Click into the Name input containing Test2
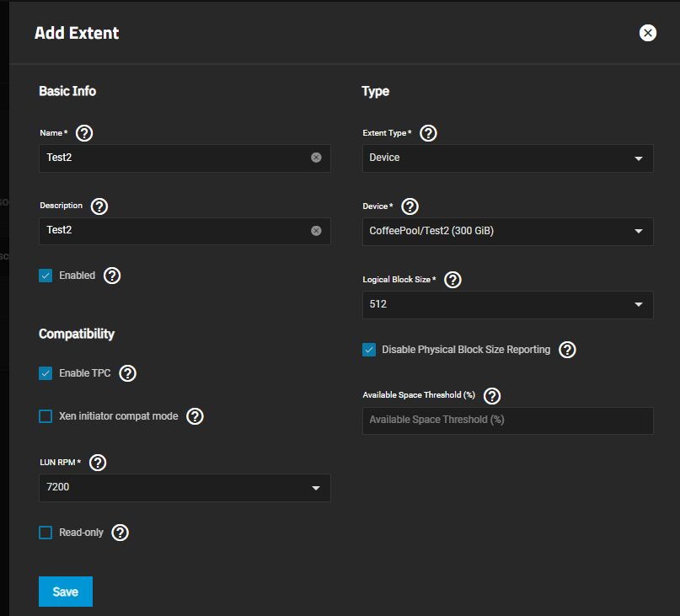 [185, 158]
